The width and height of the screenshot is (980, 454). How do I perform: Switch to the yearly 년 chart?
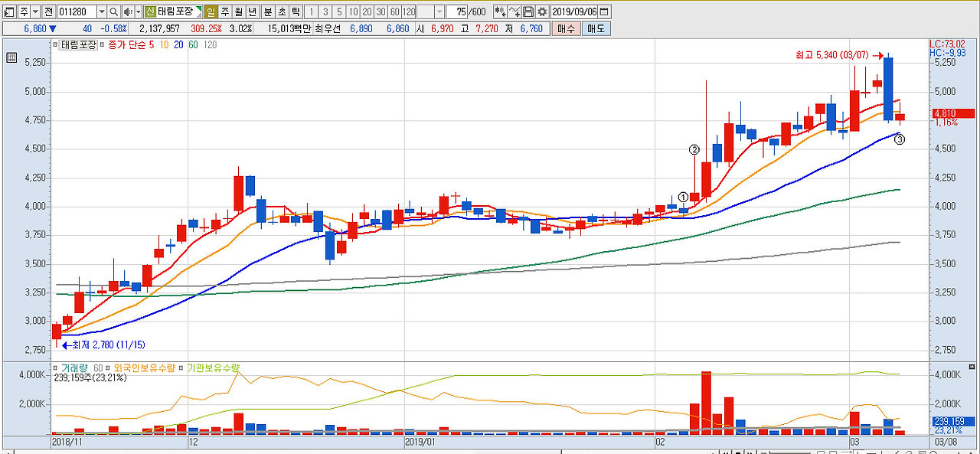pyautogui.click(x=252, y=12)
